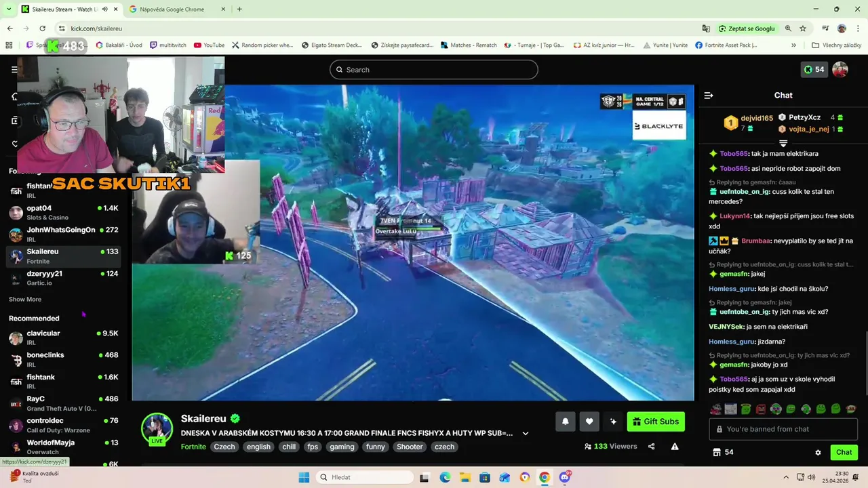The image size is (868, 488).
Task: Open multitwitch bookmark
Action: 168,45
